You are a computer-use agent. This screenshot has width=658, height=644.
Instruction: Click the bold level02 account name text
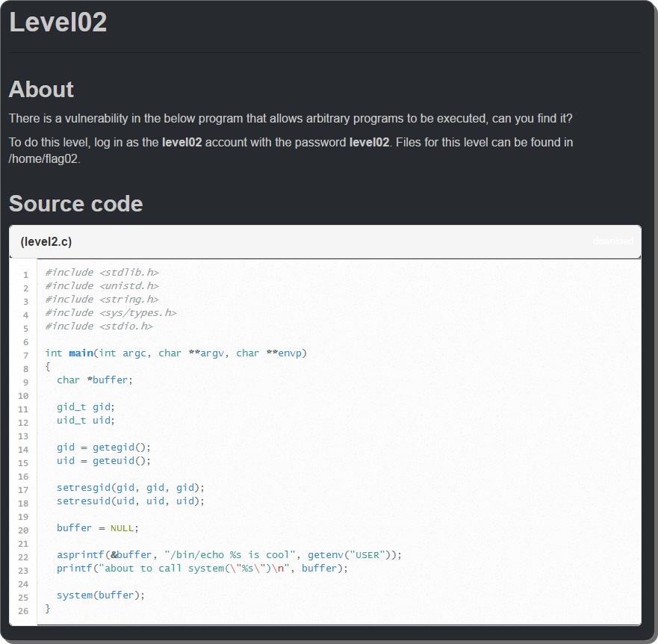181,142
